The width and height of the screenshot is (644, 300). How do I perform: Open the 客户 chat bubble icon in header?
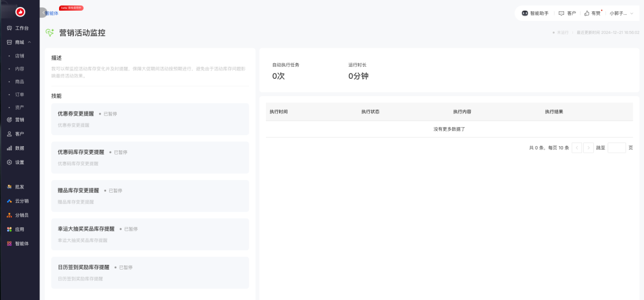(x=561, y=13)
